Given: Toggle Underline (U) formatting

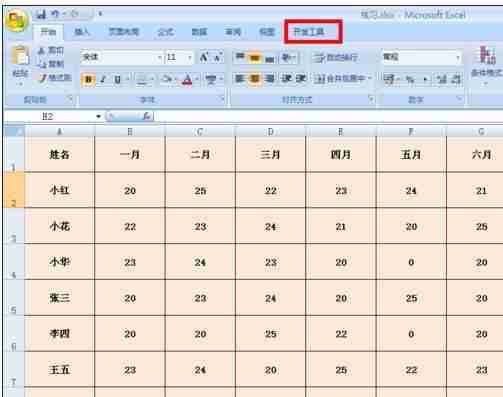Looking at the screenshot, I should 117,79.
